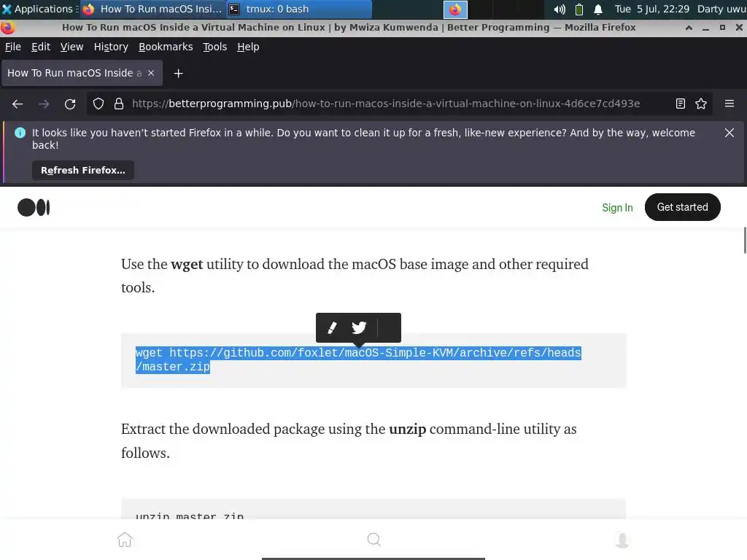
Task: Tweet the selected text via Twitter icon
Action: point(359,327)
